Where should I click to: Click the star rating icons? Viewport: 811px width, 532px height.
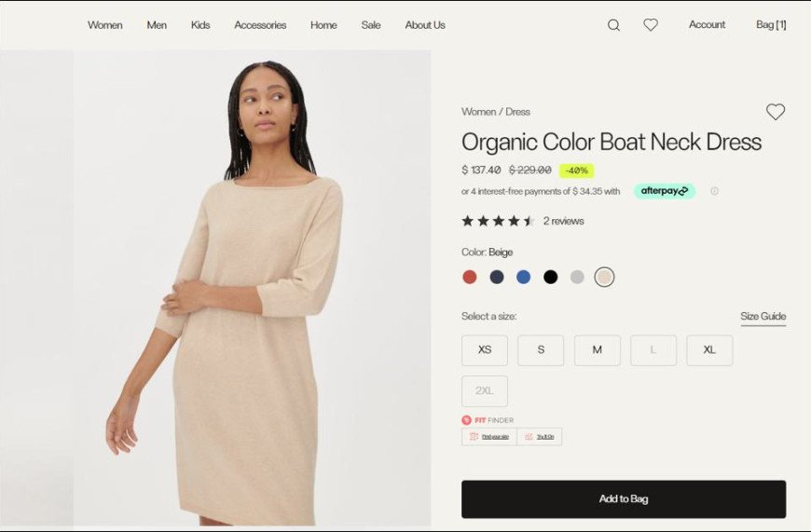pyautogui.click(x=498, y=222)
